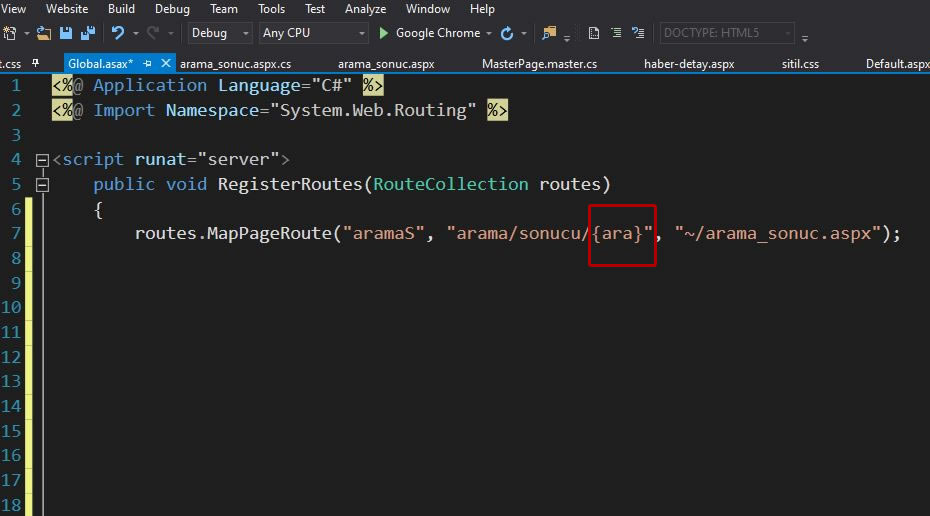Toggle the pin on Global.asax tab
The width and height of the screenshot is (930, 516).
(x=147, y=64)
